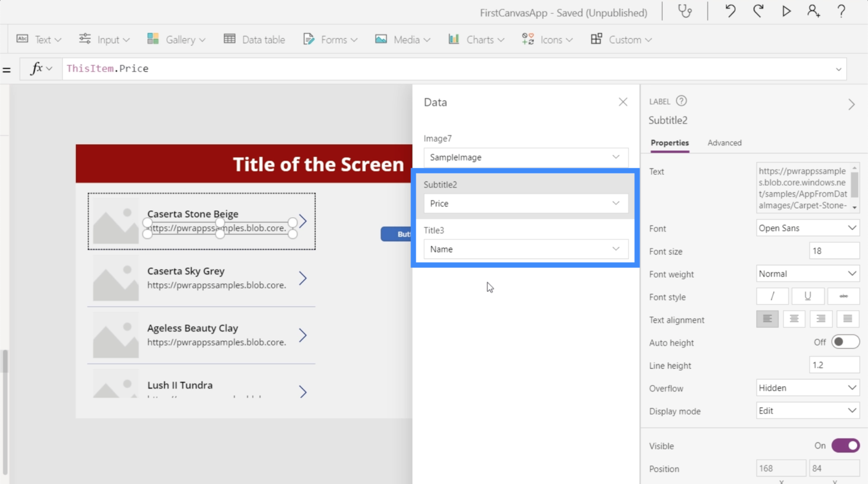This screenshot has height=484, width=868.
Task: Open the Forms insert menu
Action: [330, 39]
